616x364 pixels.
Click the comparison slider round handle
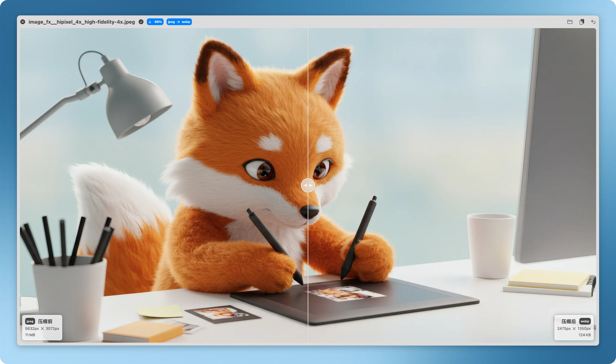click(x=308, y=185)
